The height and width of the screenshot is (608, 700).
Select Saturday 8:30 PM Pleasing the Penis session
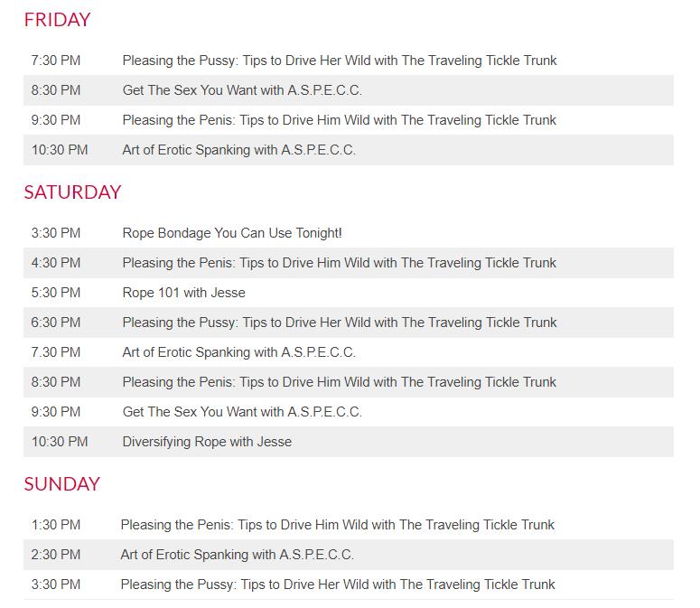(339, 382)
